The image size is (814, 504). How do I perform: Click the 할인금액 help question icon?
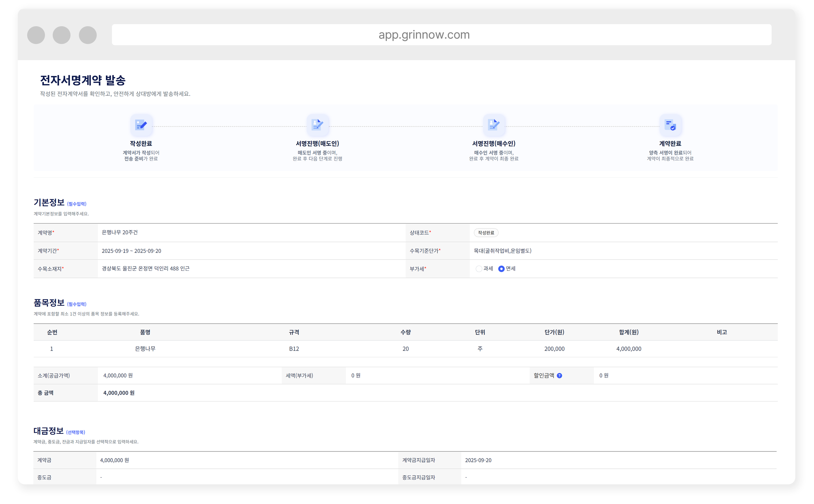[x=559, y=376]
